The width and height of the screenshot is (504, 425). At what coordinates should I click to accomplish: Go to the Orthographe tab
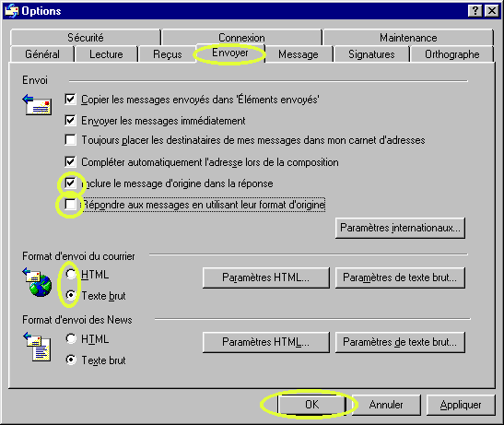click(451, 54)
